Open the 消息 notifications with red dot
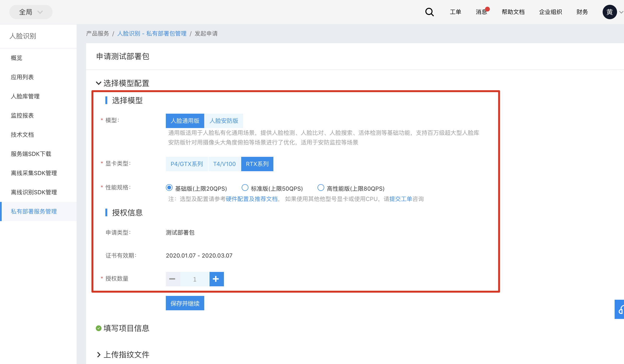Viewport: 624px width, 364px height. coord(481,12)
